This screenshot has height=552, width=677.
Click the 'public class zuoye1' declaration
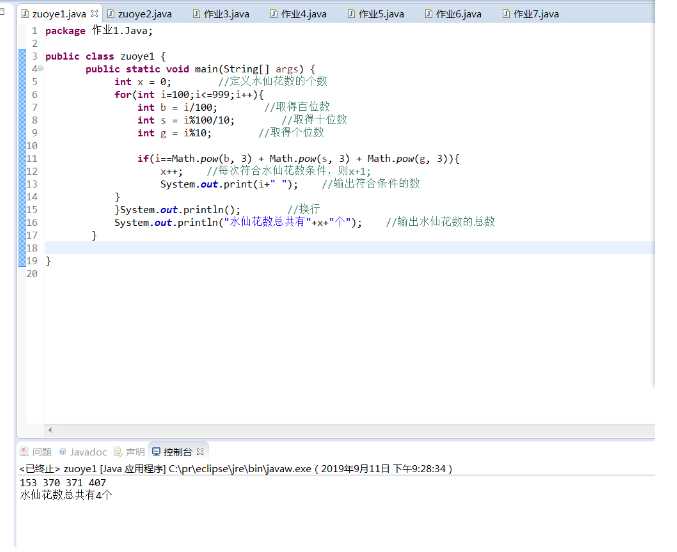point(105,56)
